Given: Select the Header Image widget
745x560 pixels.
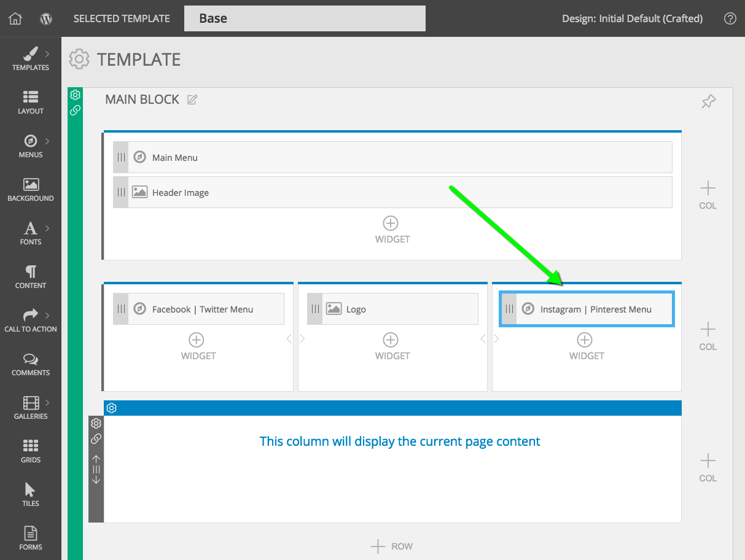Looking at the screenshot, I should [x=392, y=192].
